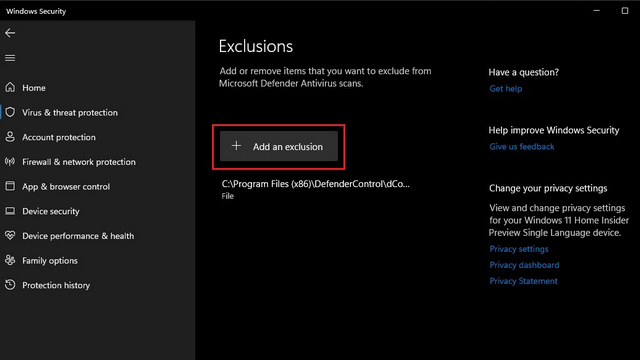Click the Privacy Statement link
Image resolution: width=640 pixels, height=360 pixels.
pos(523,281)
